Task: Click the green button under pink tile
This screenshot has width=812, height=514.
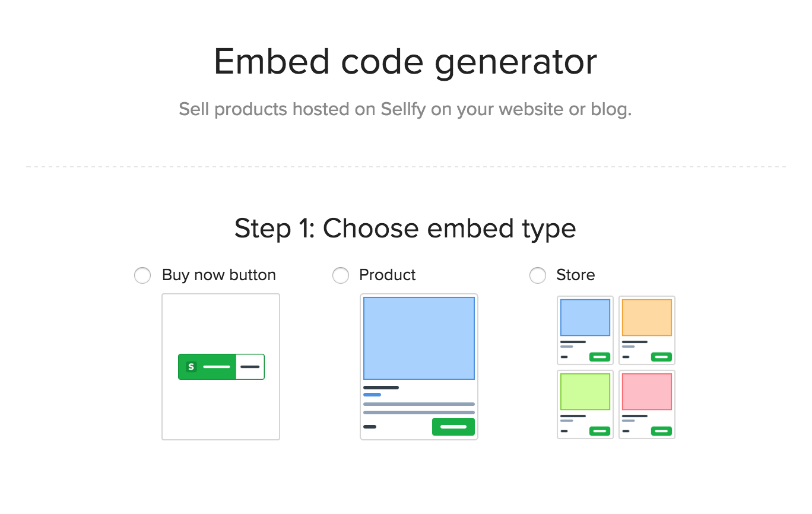Action: (661, 431)
